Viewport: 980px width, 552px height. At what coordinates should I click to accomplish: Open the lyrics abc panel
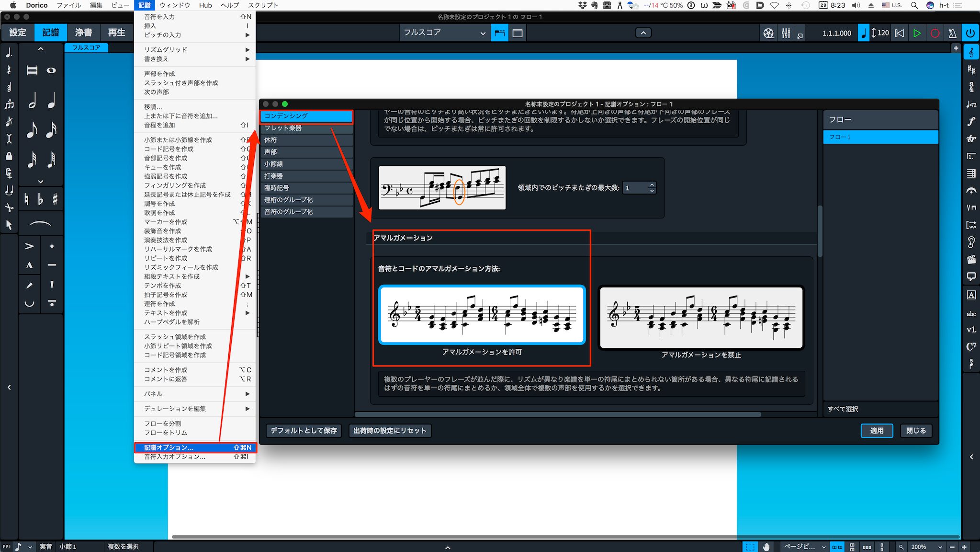(x=971, y=314)
